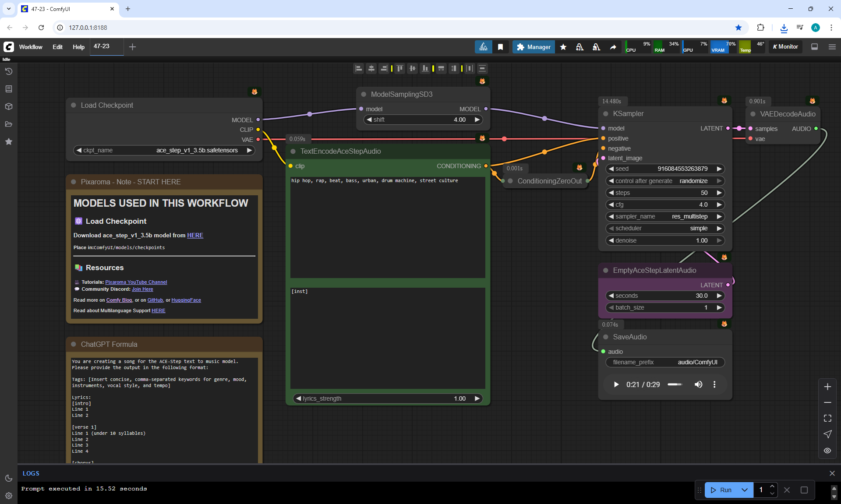This screenshot has height=504, width=841.
Task: Open the ckpt_name checkpoint selector
Action: [x=164, y=150]
